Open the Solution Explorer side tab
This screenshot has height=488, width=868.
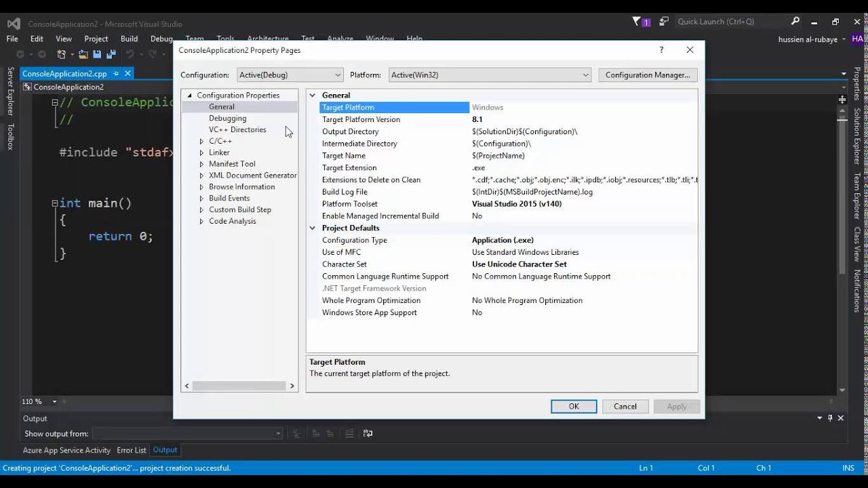pos(857,136)
